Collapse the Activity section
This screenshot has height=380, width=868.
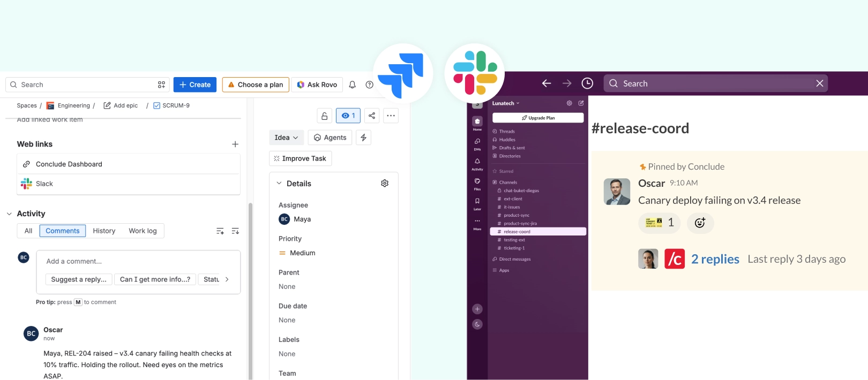click(9, 214)
